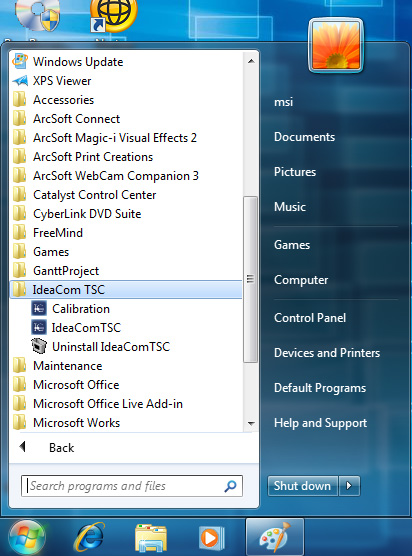Open the Microsoft Works folder label
The height and width of the screenshot is (556, 412).
coord(76,423)
